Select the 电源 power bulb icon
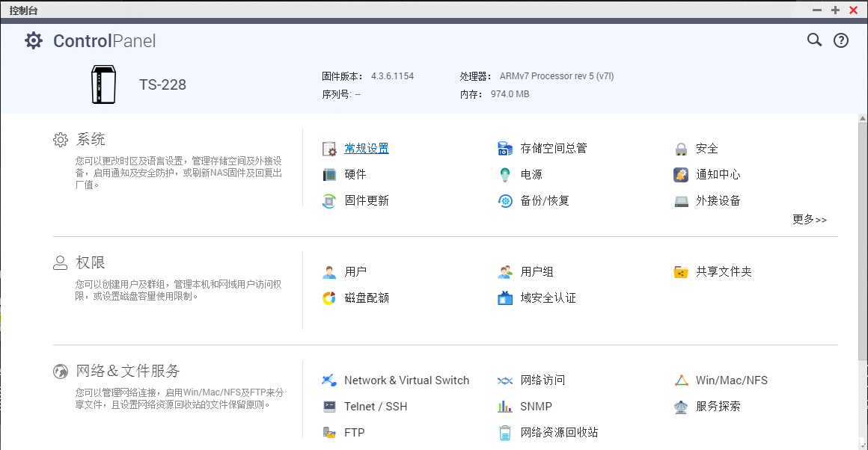The height and width of the screenshot is (450, 868). pyautogui.click(x=505, y=175)
